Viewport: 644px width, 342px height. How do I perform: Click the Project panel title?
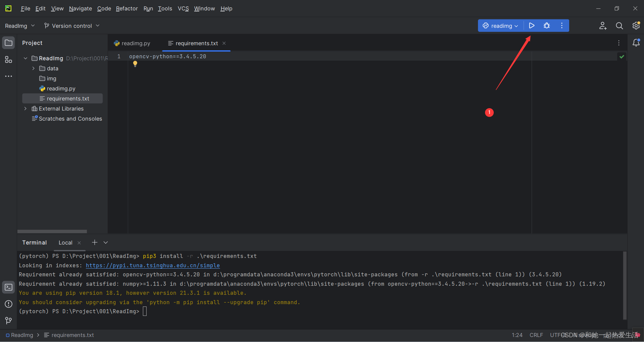(x=32, y=43)
